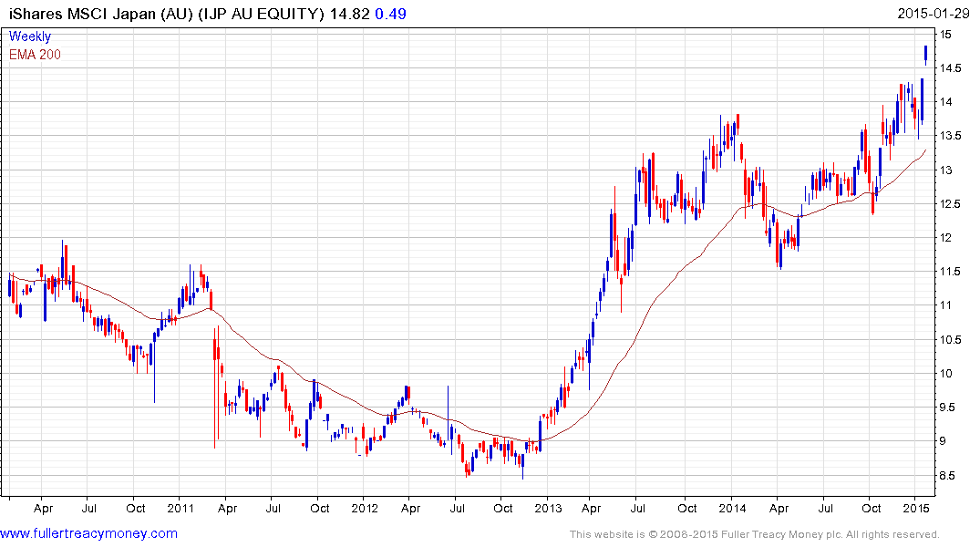Click the 10.5 price axis label
This screenshot has height=547, width=980.
click(950, 339)
